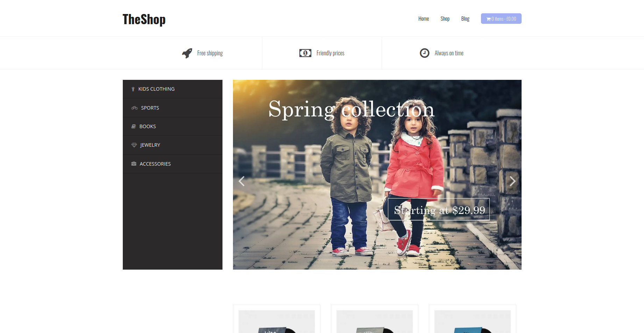644x333 pixels.
Task: Click the briefcase icon next to Accessories
Action: pyautogui.click(x=134, y=164)
